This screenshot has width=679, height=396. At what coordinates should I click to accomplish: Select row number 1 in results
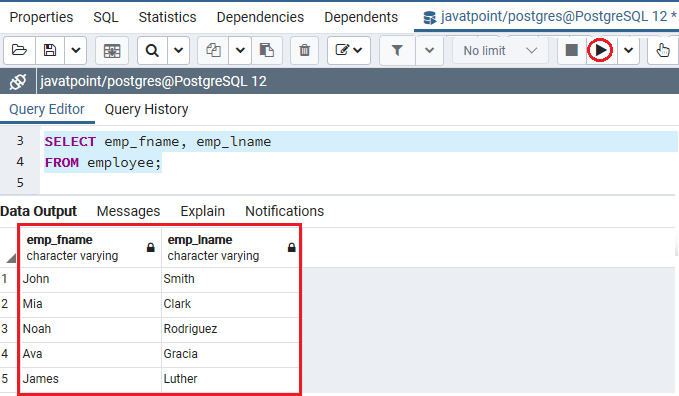click(4, 279)
